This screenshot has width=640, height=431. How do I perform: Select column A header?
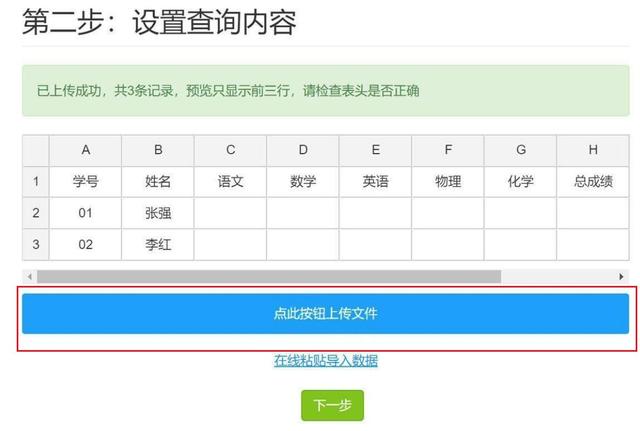click(86, 150)
